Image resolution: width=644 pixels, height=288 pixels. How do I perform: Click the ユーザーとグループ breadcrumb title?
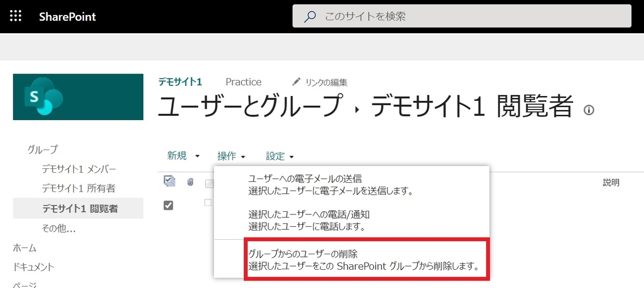250,106
